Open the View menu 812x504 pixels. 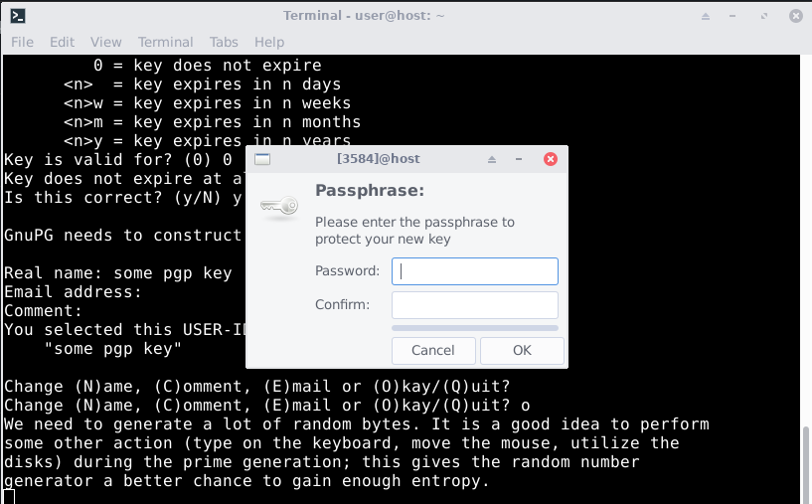tap(105, 42)
